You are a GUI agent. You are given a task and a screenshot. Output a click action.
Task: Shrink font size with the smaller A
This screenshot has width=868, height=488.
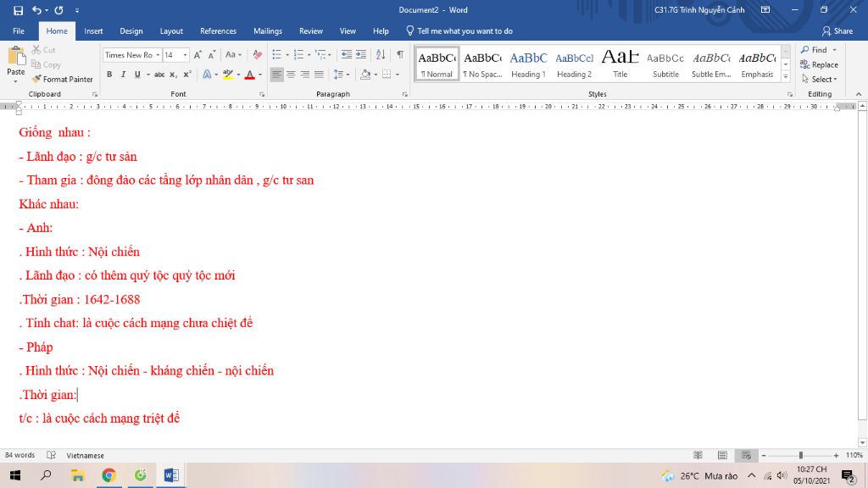click(211, 55)
